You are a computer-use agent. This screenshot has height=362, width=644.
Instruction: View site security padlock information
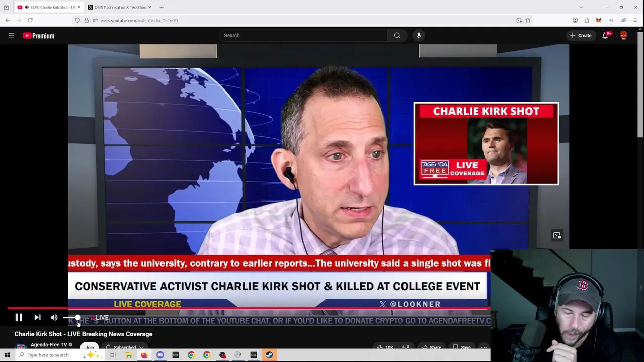point(86,20)
